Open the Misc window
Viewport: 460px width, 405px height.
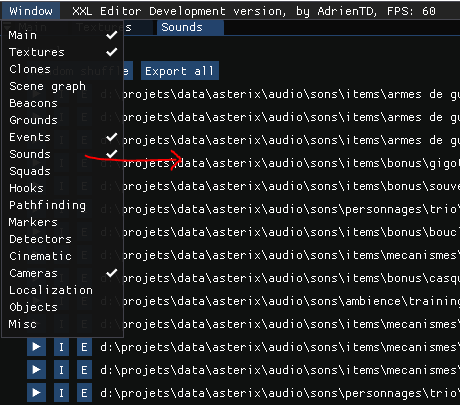click(x=63, y=324)
